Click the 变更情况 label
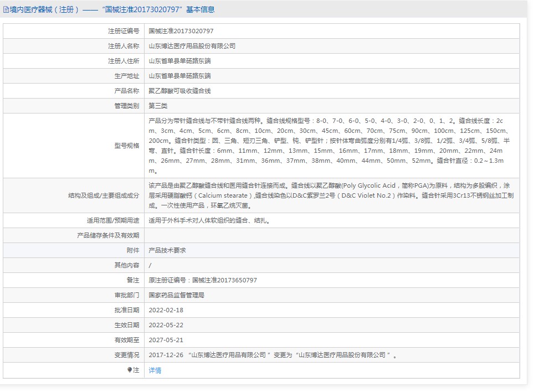 126,355
